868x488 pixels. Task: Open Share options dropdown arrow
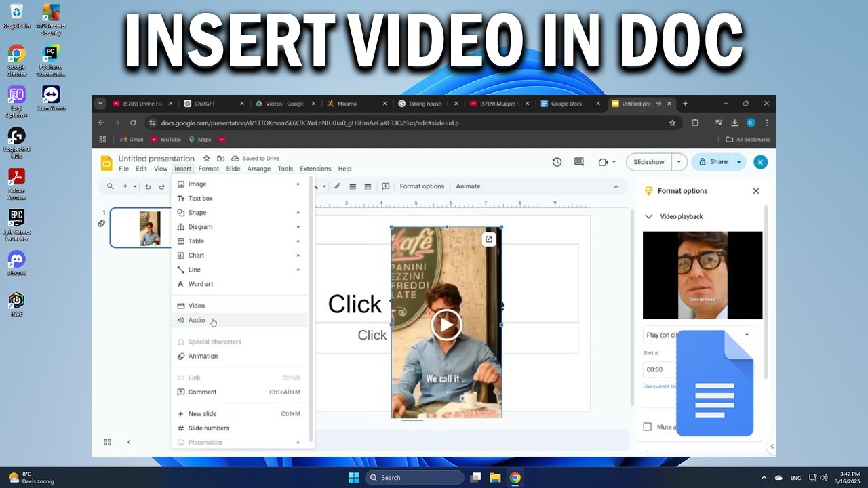tap(739, 162)
